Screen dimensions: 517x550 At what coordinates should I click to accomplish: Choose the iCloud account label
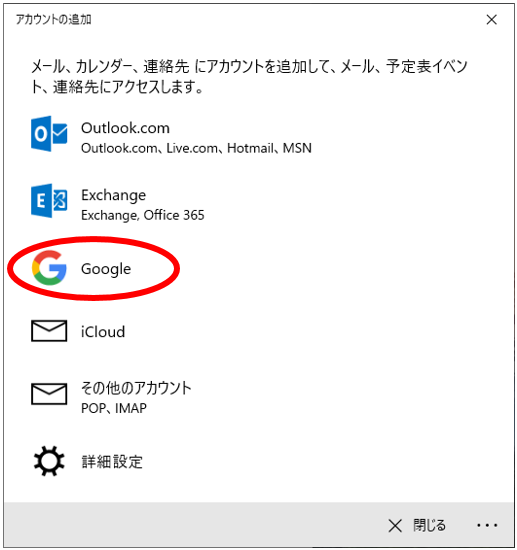coord(103,332)
